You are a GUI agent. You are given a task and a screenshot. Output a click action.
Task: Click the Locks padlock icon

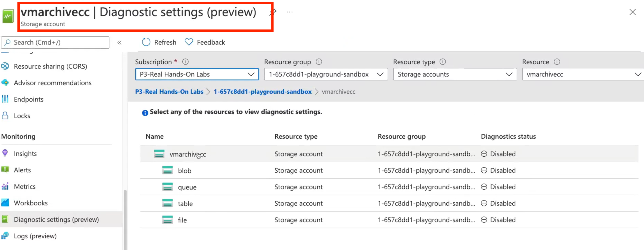[5, 116]
